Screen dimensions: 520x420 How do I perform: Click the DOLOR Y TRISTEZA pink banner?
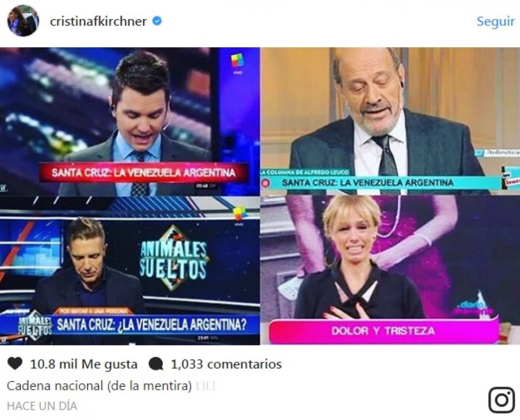pyautogui.click(x=383, y=331)
